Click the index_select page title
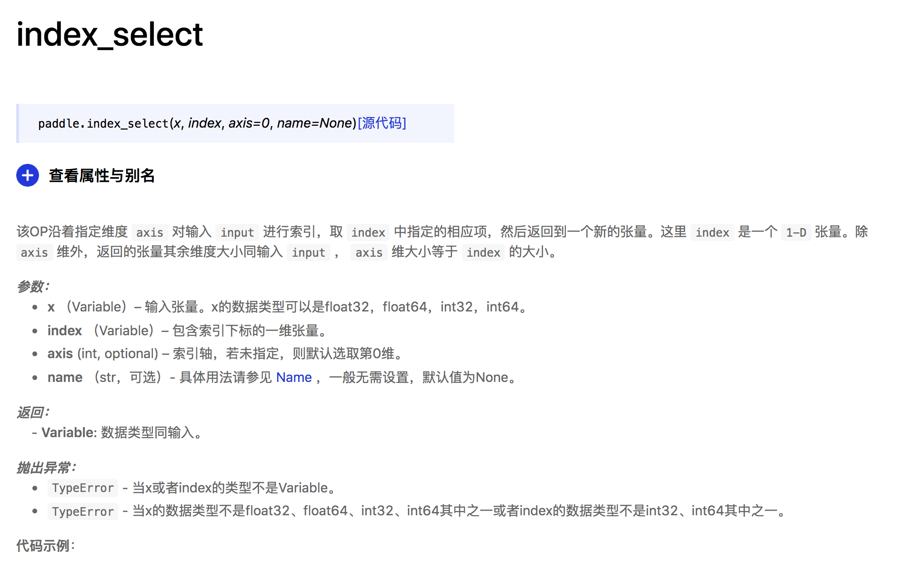 pos(110,34)
